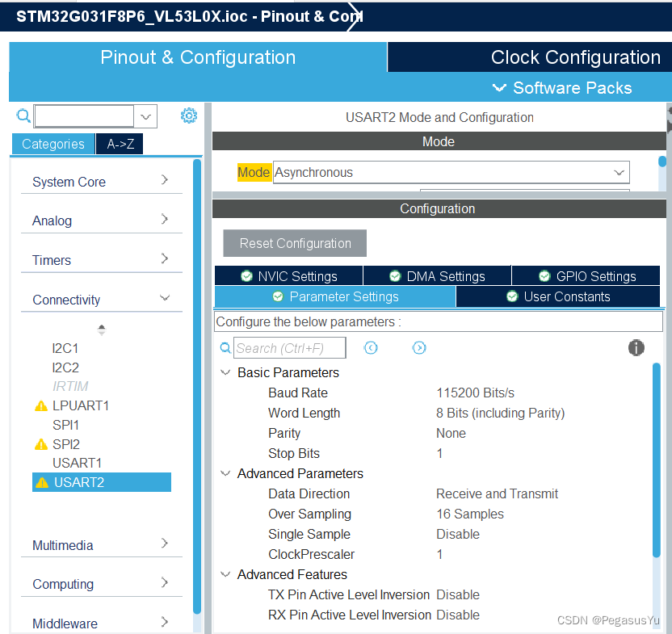
Task: Open the DMA Settings tab
Action: [437, 276]
